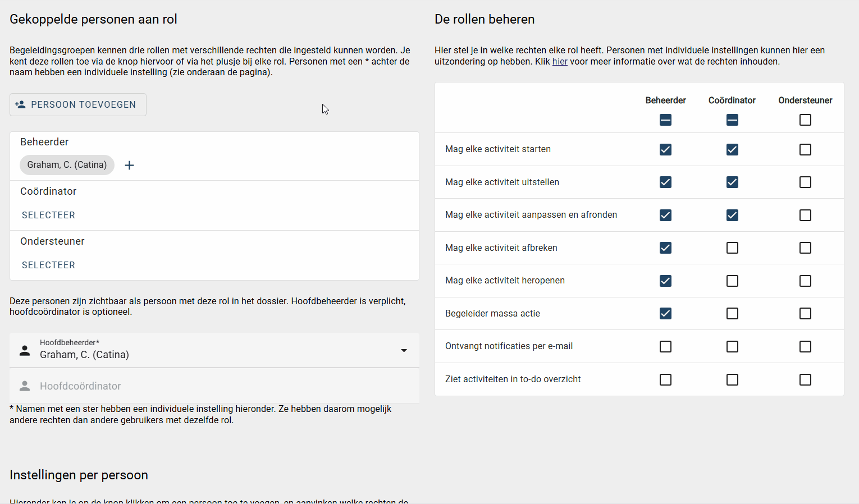Click the add-person icon in Persoon toevoegen
This screenshot has height=504, width=859.
(20, 104)
